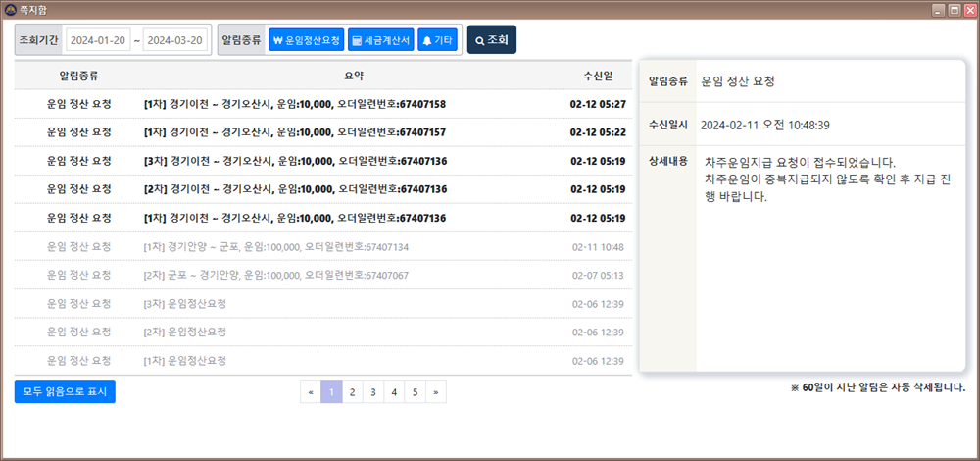Select the notice with order number 67407158
Viewport: 980px width, 461px height.
pyautogui.click(x=294, y=104)
